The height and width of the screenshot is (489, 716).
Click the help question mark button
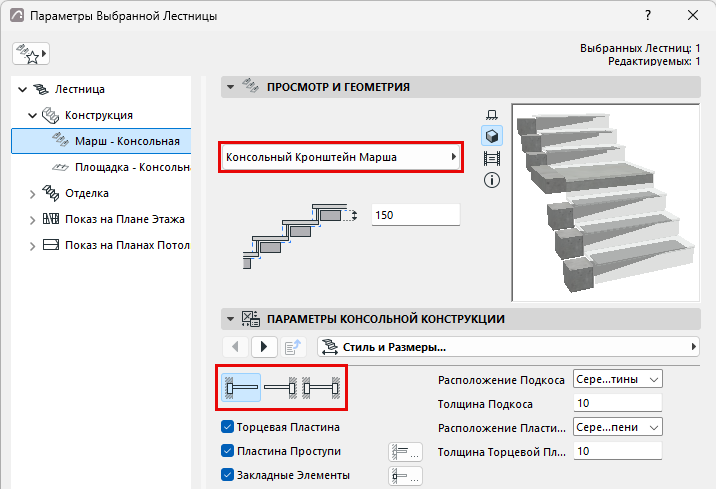tap(648, 16)
